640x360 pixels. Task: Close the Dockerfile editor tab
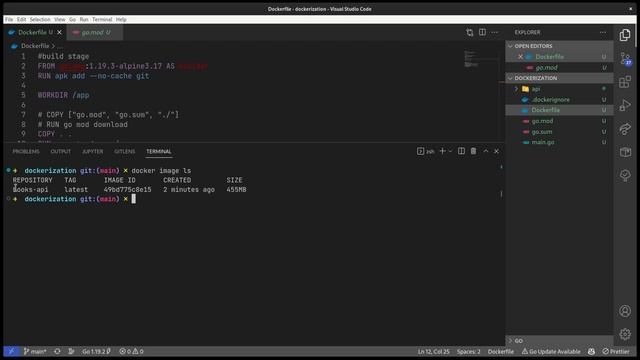point(60,32)
